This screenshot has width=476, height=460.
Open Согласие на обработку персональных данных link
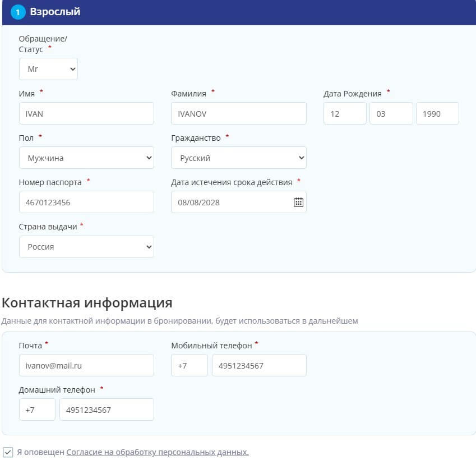click(x=158, y=452)
